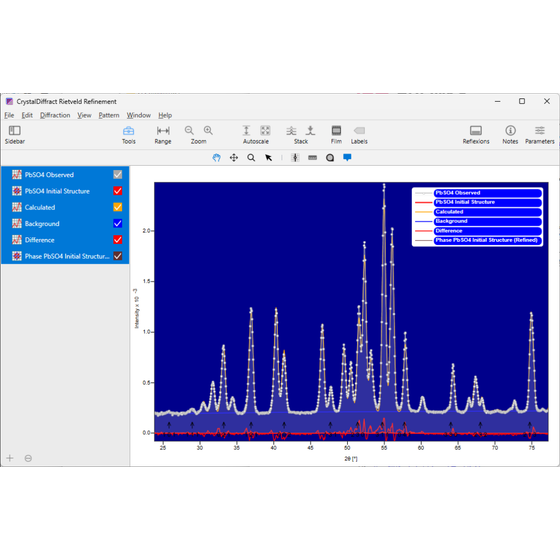Open the Film view icon
This screenshot has height=560, width=560.
pos(336,130)
